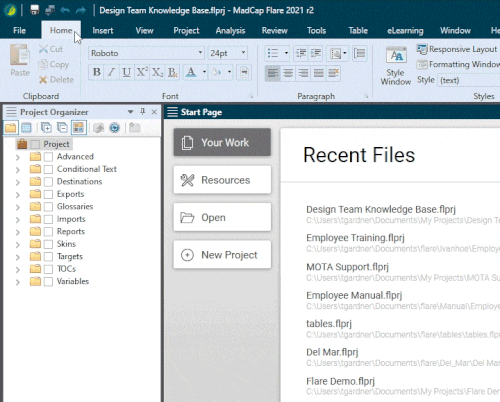Screen dimensions: 500x402
Task: Switch to the Review ribbon tab
Action: pyautogui.click(x=275, y=31)
